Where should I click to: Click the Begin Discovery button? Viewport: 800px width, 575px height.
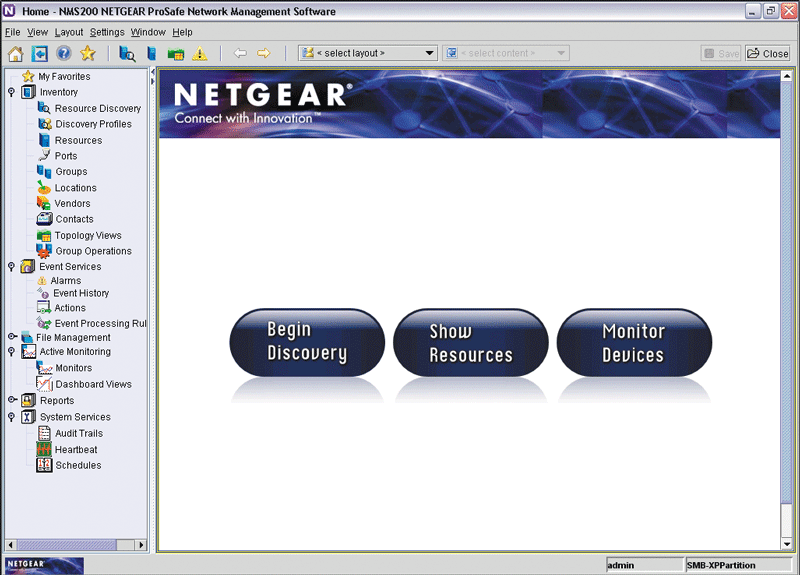coord(307,342)
